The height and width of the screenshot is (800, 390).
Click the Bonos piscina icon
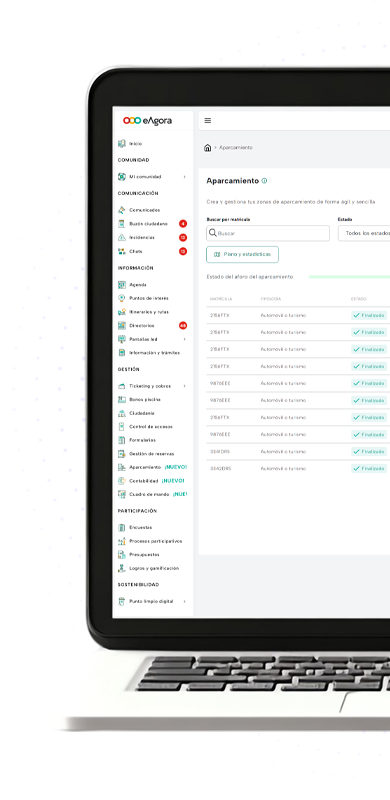click(121, 399)
